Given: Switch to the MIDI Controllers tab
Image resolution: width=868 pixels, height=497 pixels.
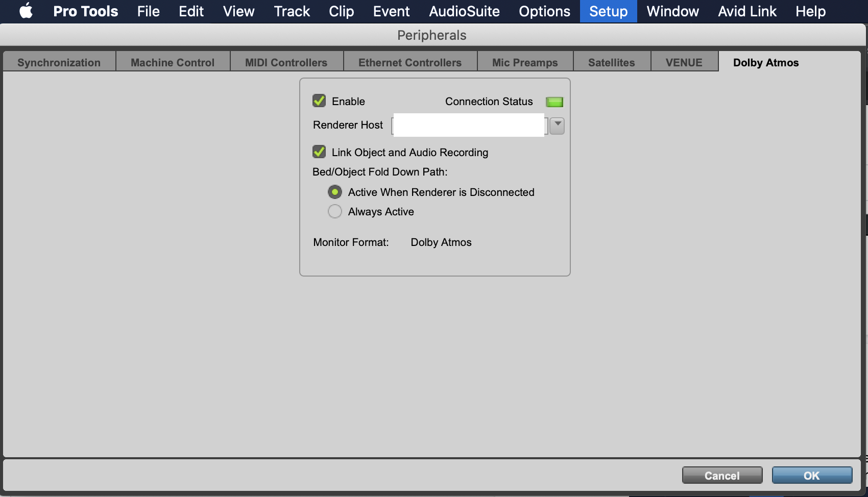Looking at the screenshot, I should click(x=286, y=62).
